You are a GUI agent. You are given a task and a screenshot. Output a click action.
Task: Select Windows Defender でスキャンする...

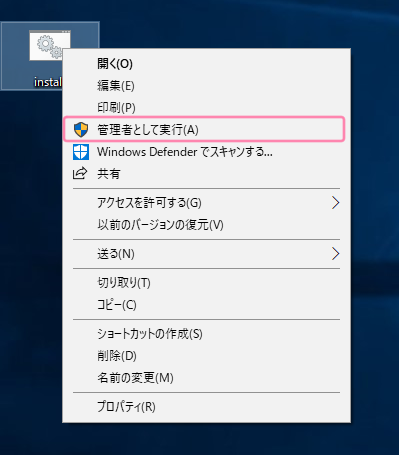206,152
